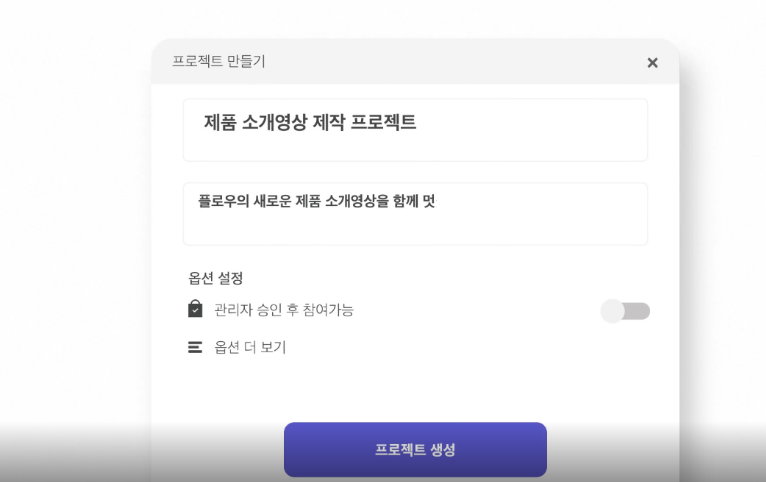Focus the project title input field

415,129
